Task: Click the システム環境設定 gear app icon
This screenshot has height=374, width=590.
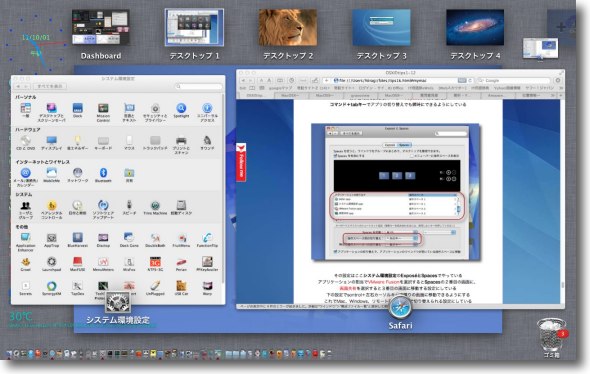Action: point(118,302)
